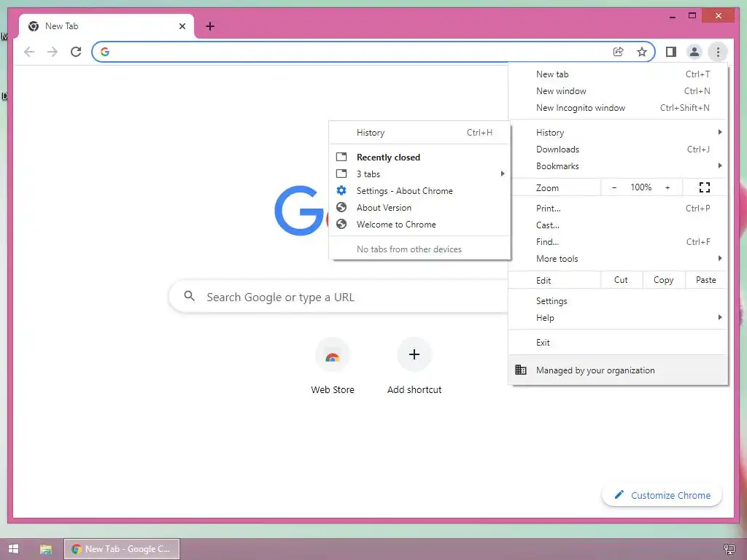Click the Copy button
Screen dimensions: 747x560
[x=664, y=280]
